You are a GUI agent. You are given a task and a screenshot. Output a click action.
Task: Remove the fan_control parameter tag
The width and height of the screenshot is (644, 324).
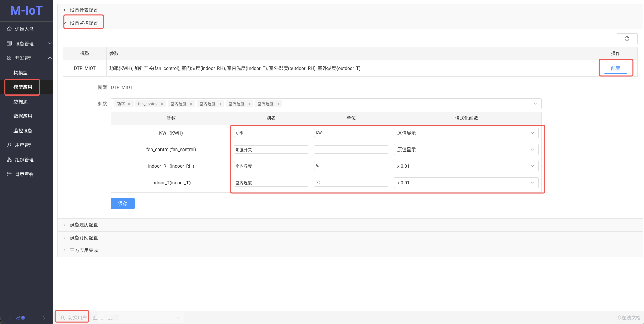point(162,104)
